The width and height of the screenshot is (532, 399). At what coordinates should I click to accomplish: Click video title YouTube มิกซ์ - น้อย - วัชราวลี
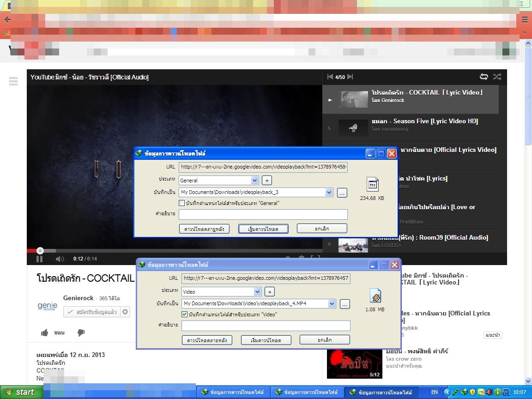click(x=89, y=77)
